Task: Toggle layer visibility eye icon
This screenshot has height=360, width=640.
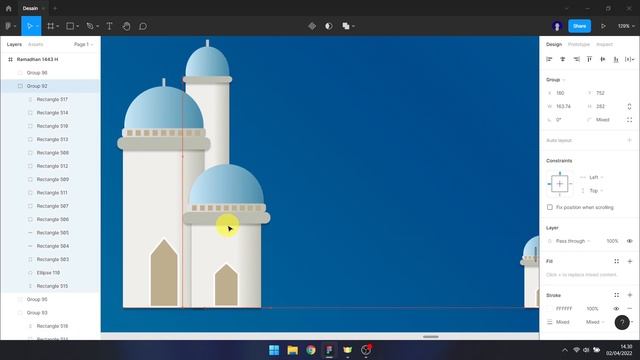Action: (630, 241)
